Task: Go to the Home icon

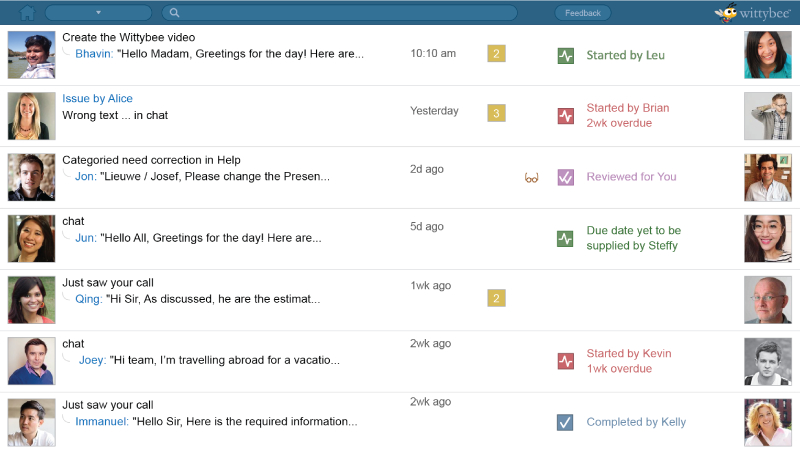Action: point(27,13)
